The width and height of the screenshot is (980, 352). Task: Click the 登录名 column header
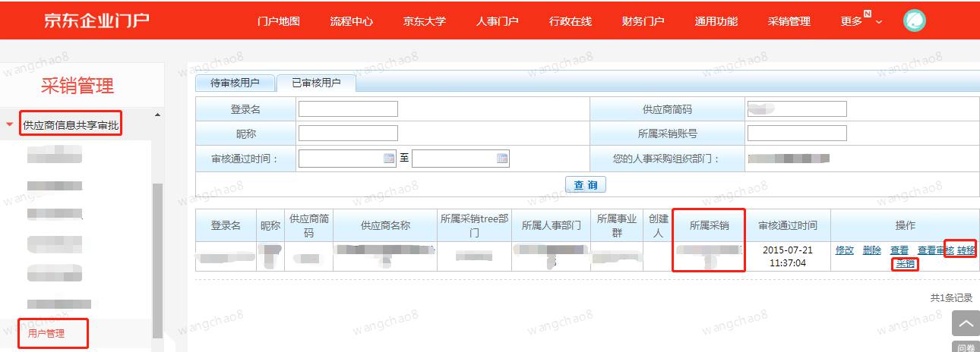click(226, 226)
